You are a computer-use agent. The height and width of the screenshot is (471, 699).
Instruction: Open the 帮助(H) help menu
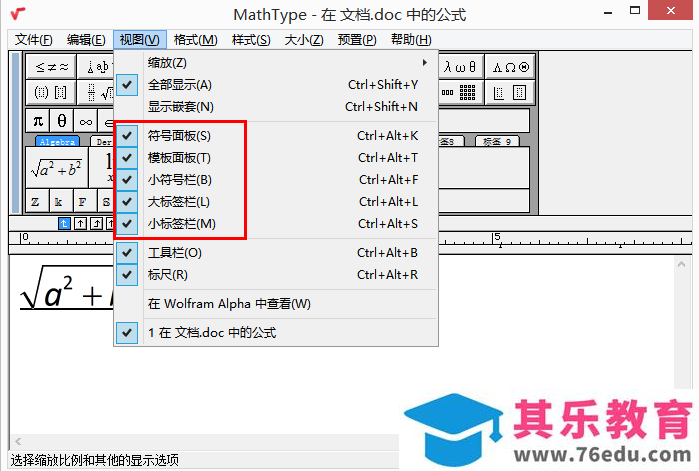click(x=411, y=40)
